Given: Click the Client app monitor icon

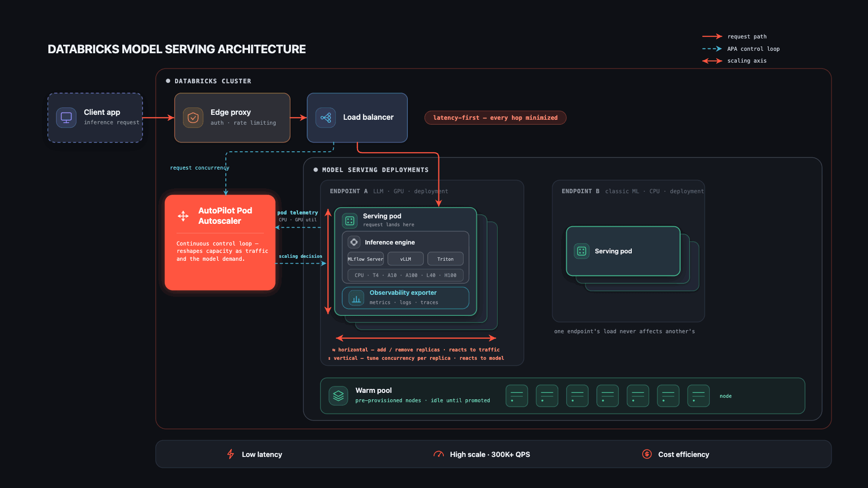Looking at the screenshot, I should coord(66,118).
